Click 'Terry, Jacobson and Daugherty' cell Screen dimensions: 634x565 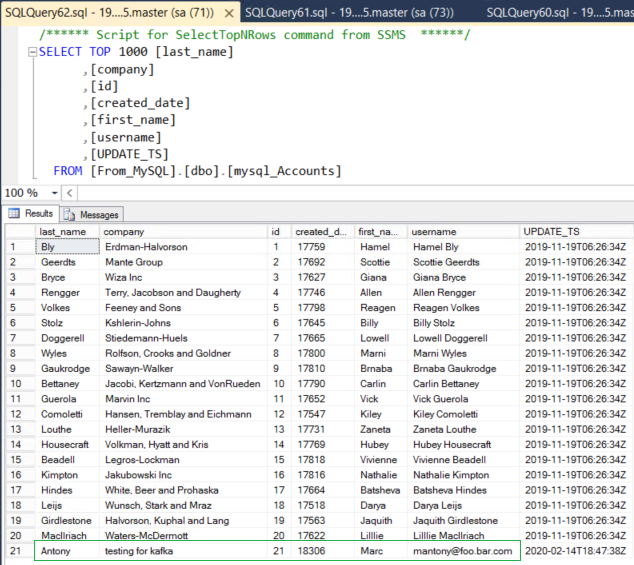pyautogui.click(x=183, y=292)
